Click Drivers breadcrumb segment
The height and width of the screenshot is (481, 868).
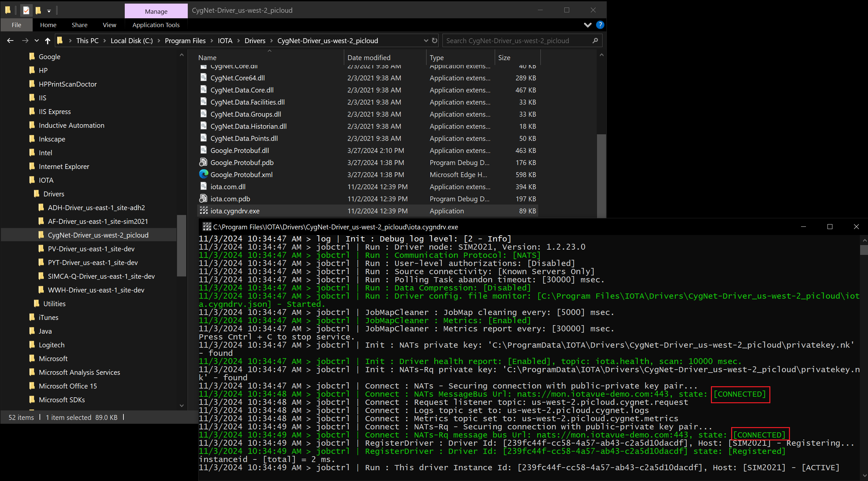click(x=255, y=41)
